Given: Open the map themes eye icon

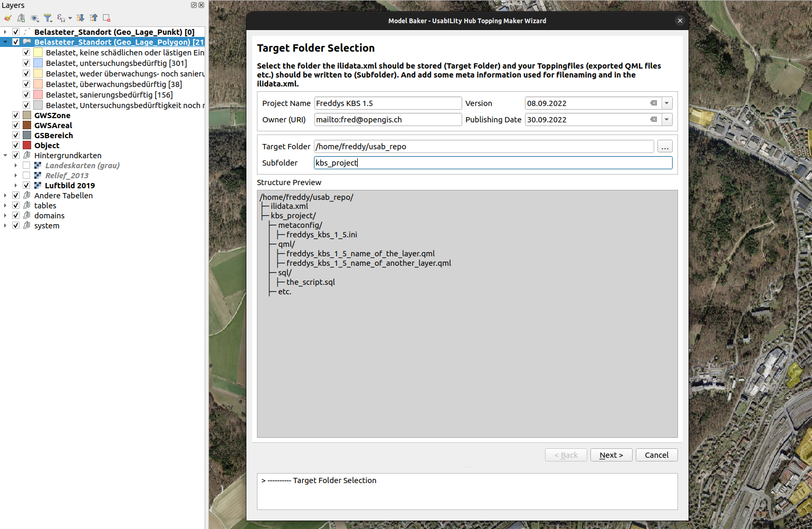Looking at the screenshot, I should pyautogui.click(x=35, y=18).
